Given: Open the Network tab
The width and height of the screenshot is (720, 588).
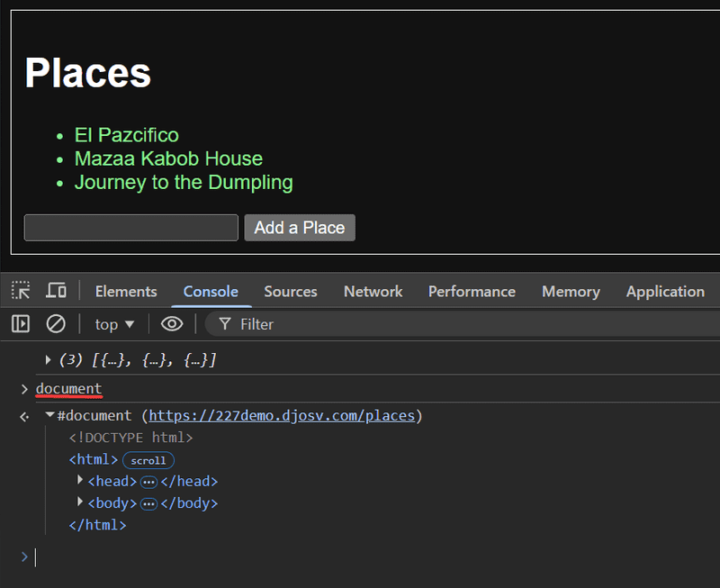Looking at the screenshot, I should pyautogui.click(x=373, y=291).
